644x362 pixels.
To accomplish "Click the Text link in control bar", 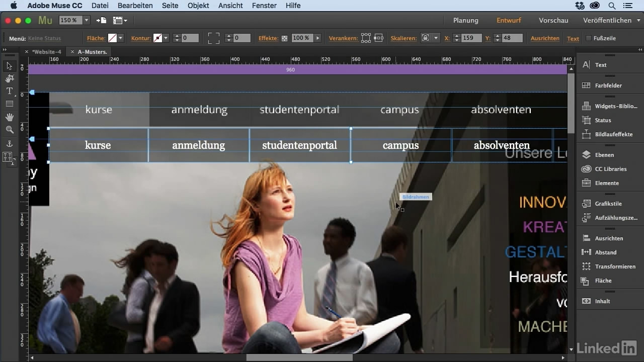I will [573, 38].
